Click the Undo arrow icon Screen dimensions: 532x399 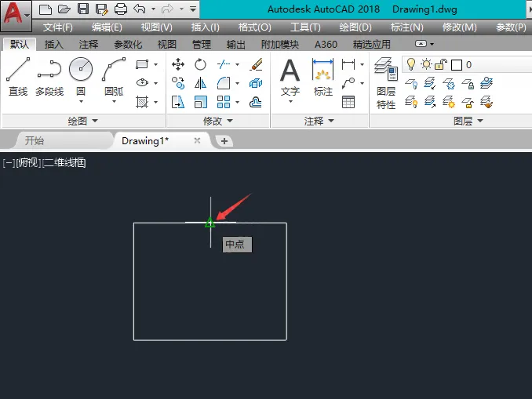tap(140, 9)
